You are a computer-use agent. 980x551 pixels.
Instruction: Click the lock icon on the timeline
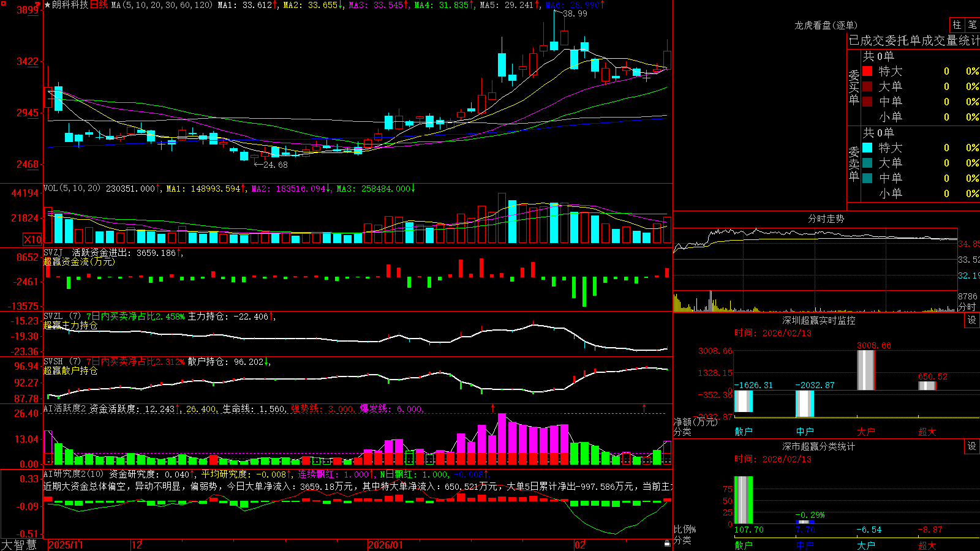coord(667,543)
